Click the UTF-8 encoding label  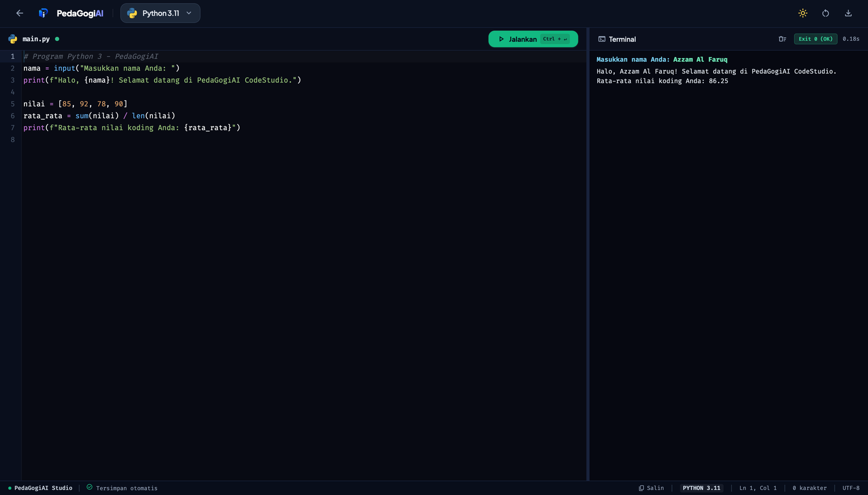pos(851,488)
